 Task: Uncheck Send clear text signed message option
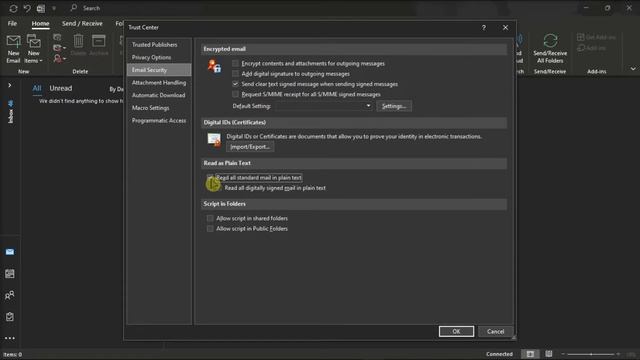coord(235,84)
